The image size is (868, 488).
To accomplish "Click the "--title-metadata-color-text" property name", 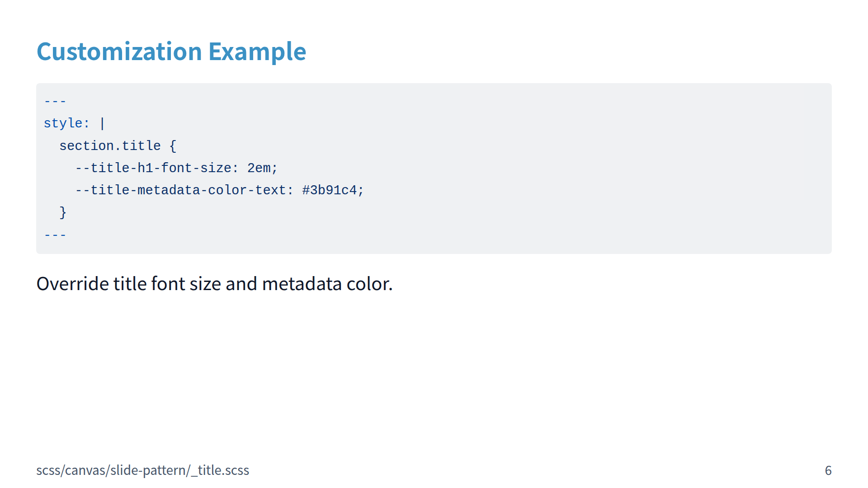I will click(181, 190).
